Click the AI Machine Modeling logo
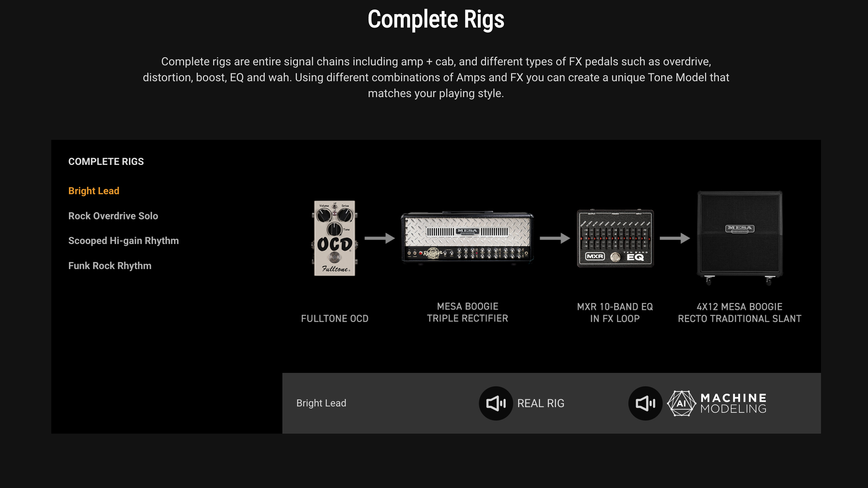The image size is (868, 488). click(717, 403)
